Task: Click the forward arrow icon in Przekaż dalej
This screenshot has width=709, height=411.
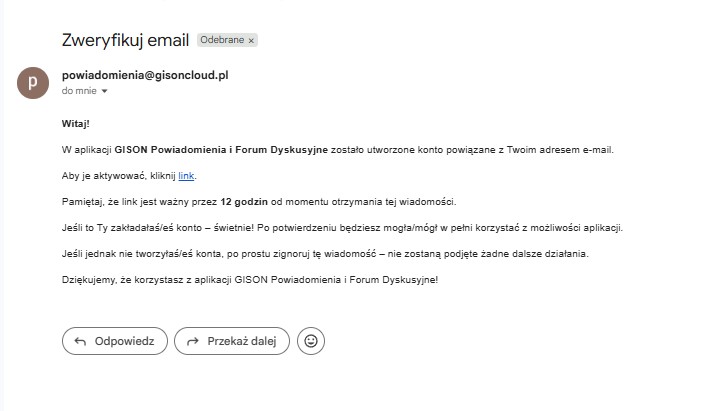Action: (x=192, y=341)
